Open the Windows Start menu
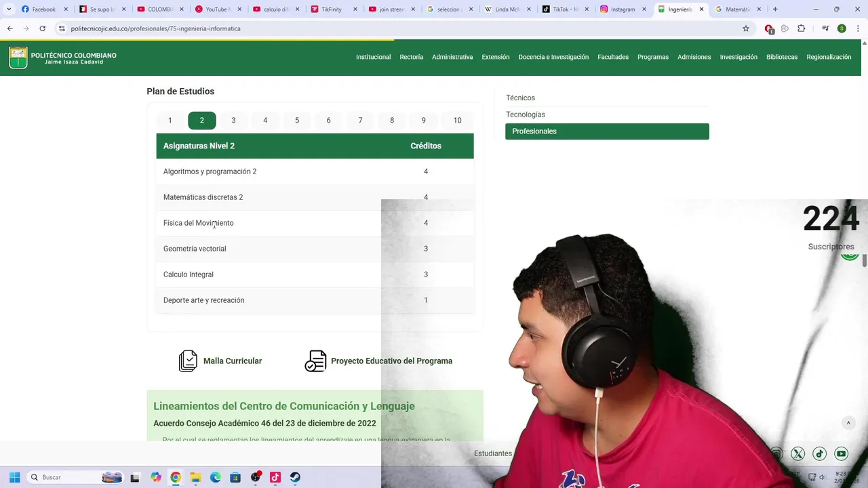Image resolution: width=868 pixels, height=488 pixels. tap(14, 477)
